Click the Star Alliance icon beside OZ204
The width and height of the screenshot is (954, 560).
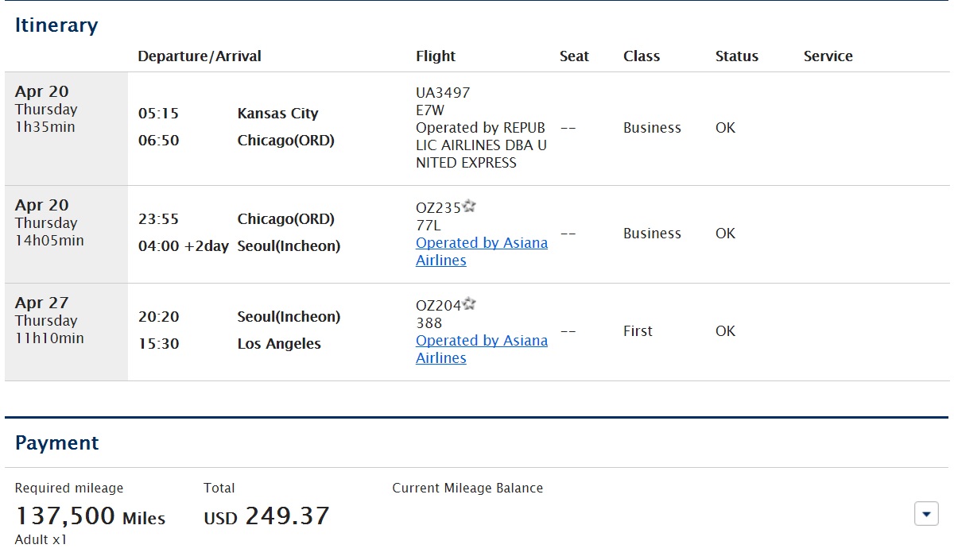[469, 304]
